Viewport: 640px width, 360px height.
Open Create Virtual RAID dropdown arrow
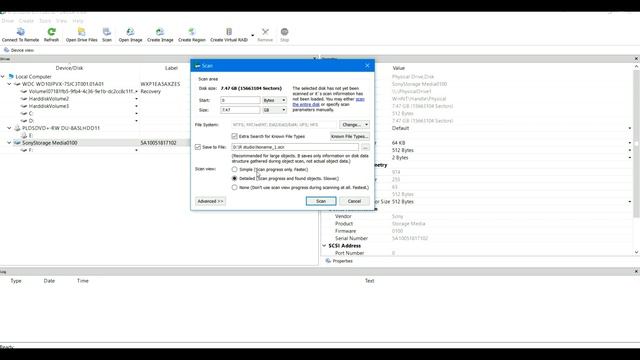[x=252, y=36]
